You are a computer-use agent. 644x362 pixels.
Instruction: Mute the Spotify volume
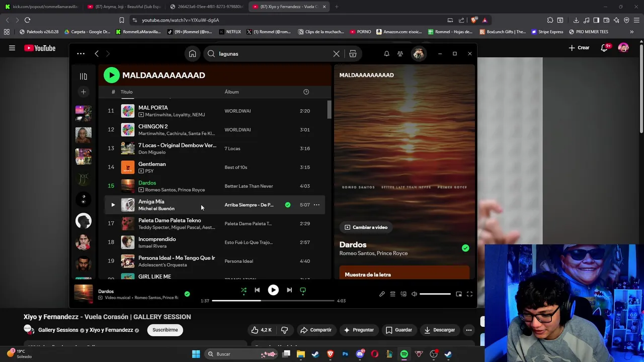pyautogui.click(x=414, y=294)
